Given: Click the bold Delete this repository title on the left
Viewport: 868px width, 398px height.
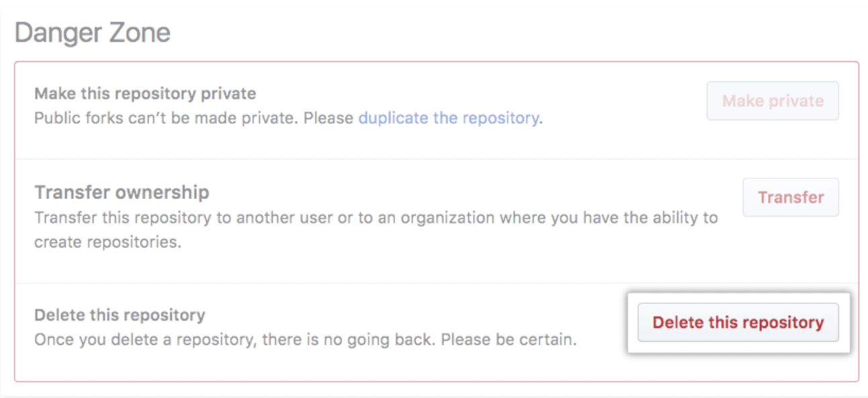Looking at the screenshot, I should click(x=120, y=315).
